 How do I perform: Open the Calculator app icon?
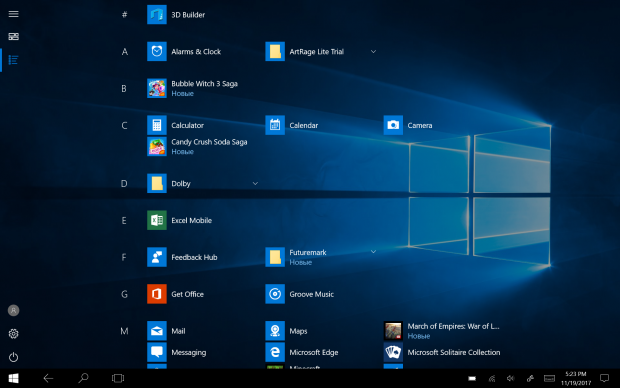coord(157,125)
